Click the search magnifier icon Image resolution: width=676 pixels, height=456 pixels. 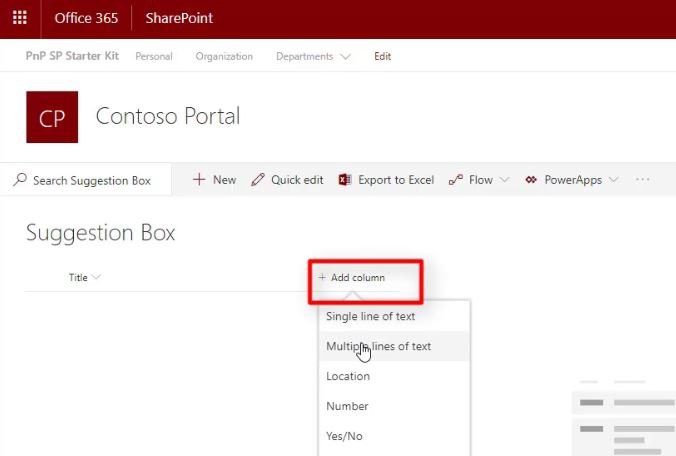pos(20,179)
